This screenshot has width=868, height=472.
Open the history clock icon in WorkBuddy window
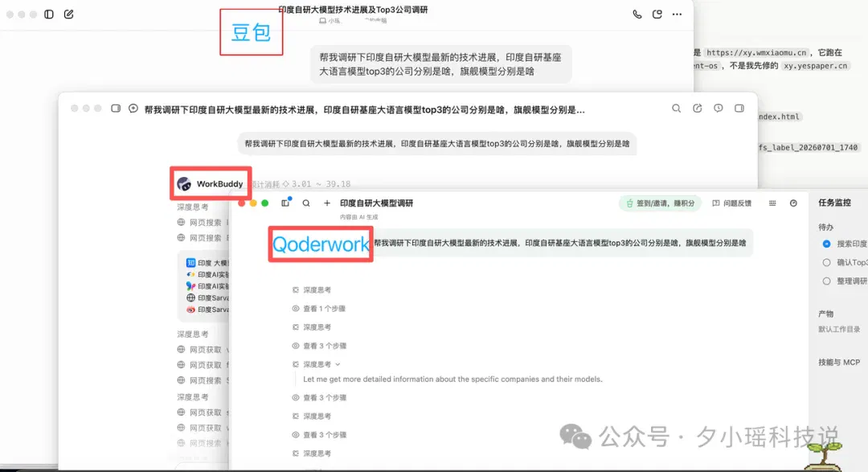tap(718, 109)
